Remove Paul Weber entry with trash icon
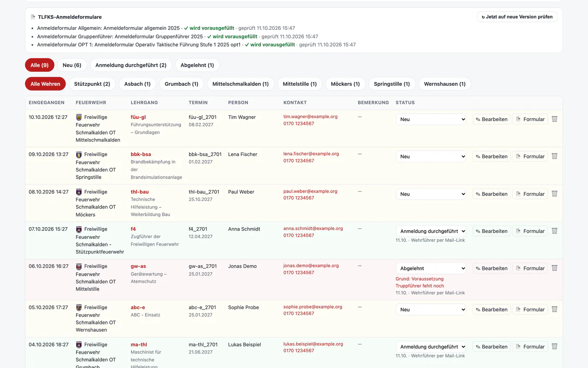The image size is (588, 368). [554, 194]
